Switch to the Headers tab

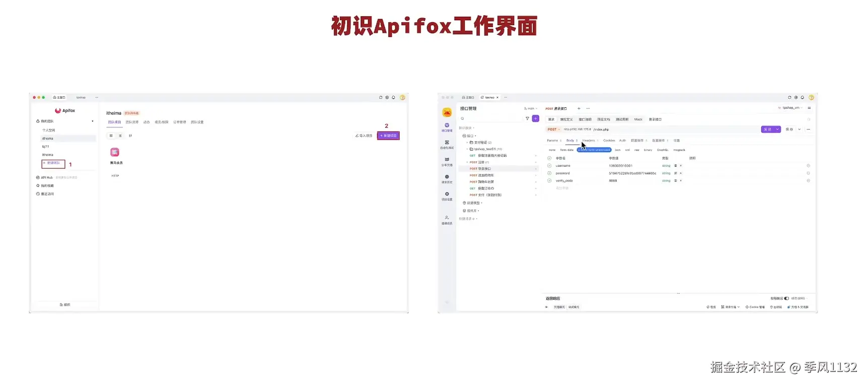589,141
